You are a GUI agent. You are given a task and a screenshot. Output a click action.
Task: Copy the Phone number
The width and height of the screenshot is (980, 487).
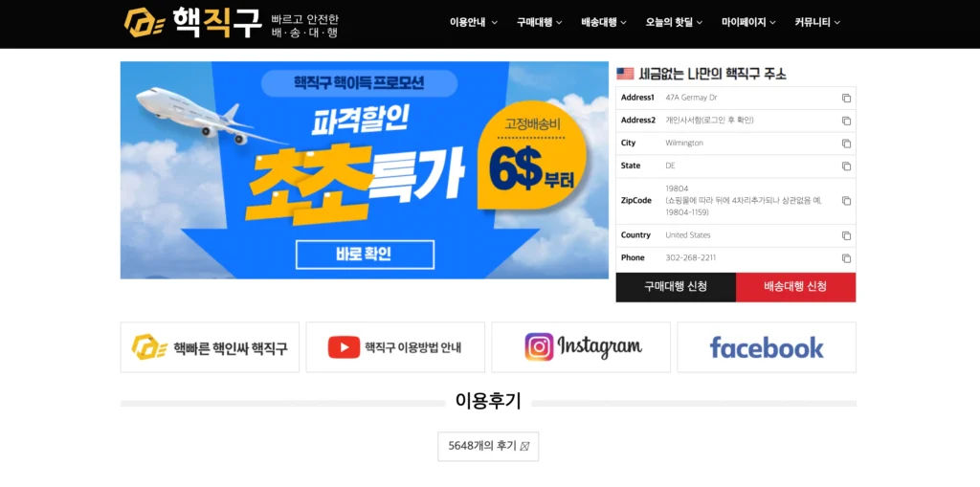pyautogui.click(x=846, y=258)
